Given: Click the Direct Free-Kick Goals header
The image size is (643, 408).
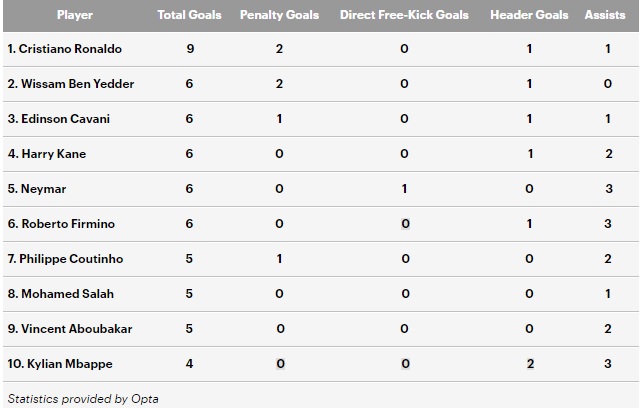Looking at the screenshot, I should pos(404,15).
